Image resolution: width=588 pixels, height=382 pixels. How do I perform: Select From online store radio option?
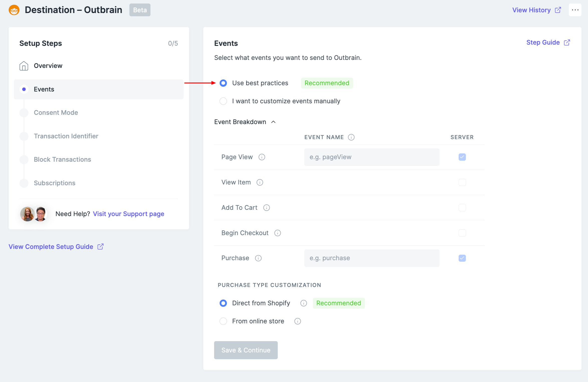223,321
